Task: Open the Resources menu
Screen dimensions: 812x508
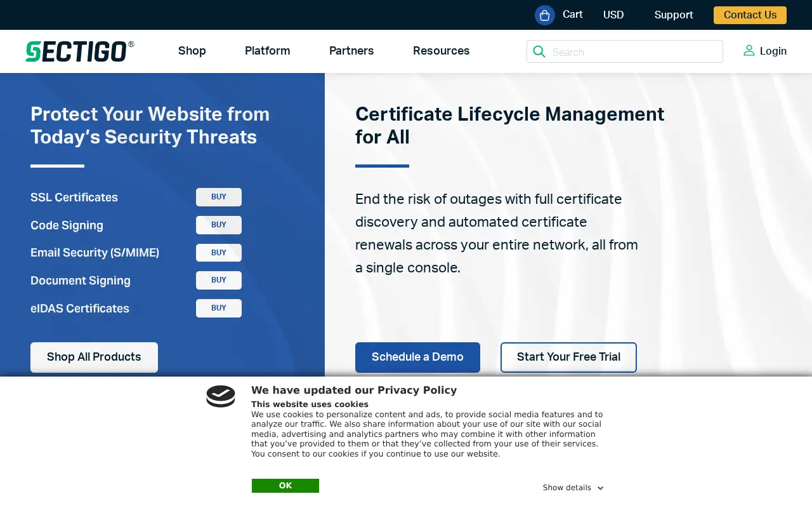Action: tap(442, 51)
